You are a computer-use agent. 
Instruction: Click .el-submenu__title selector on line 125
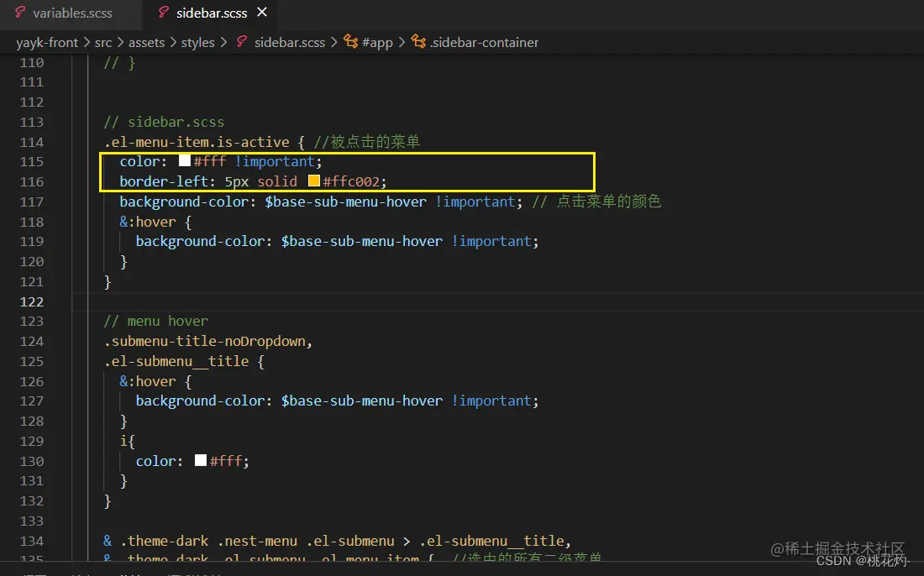point(176,361)
